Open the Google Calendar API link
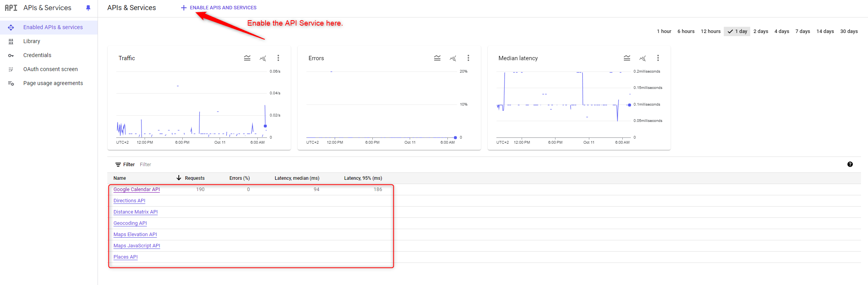 point(136,189)
